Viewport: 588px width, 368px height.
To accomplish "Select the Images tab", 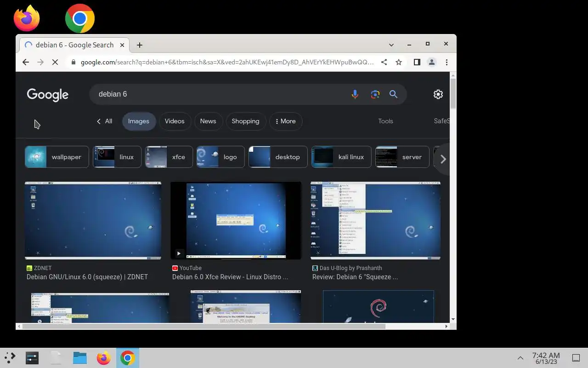I will point(139,121).
